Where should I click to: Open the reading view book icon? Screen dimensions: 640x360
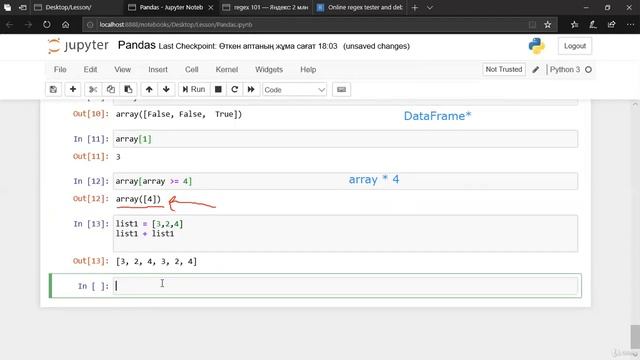click(x=532, y=24)
